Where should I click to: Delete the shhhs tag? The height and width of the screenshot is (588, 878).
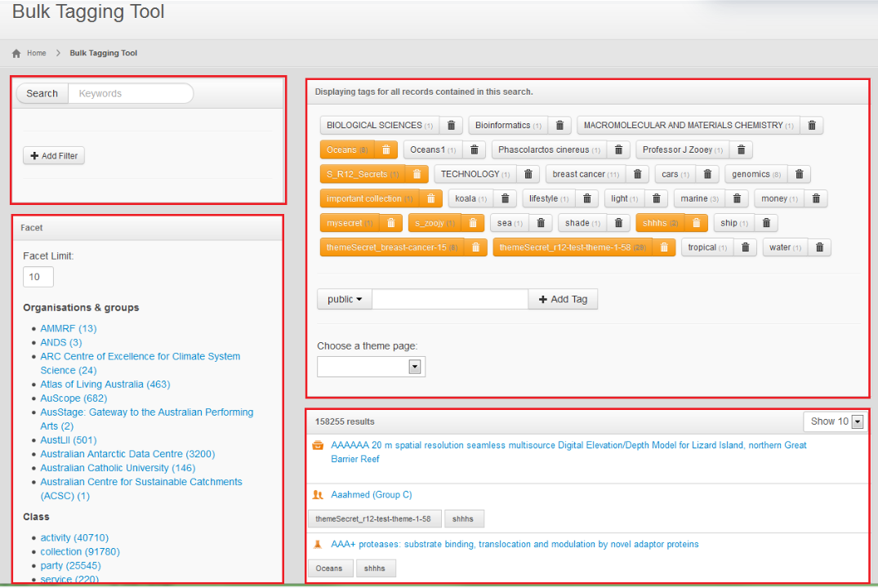click(696, 224)
